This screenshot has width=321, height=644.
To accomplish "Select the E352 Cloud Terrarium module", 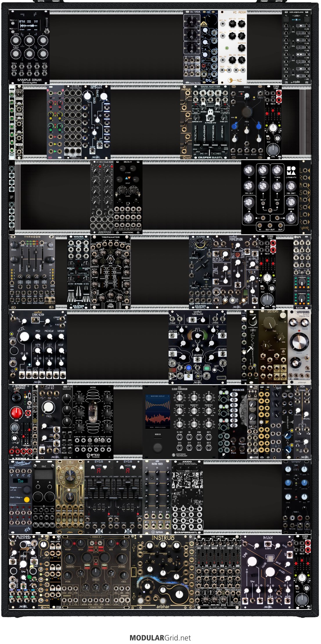I will pyautogui.click(x=180, y=422).
